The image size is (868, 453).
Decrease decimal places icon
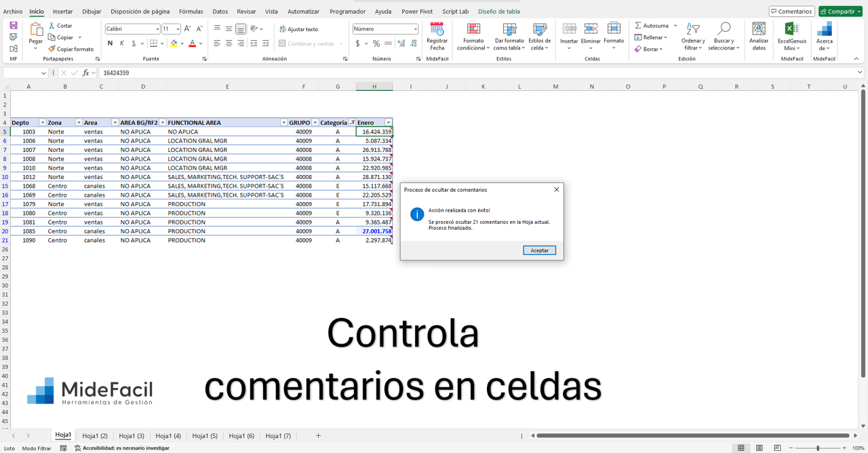coord(414,43)
